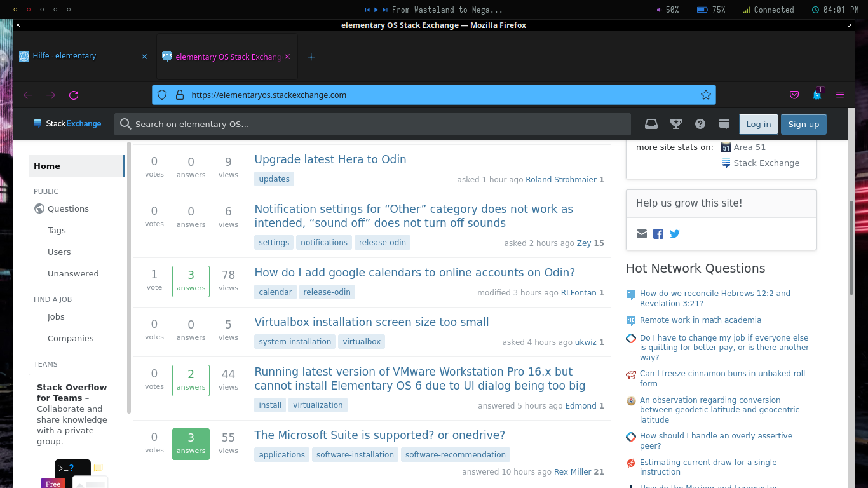Select the updates tag

[275, 179]
